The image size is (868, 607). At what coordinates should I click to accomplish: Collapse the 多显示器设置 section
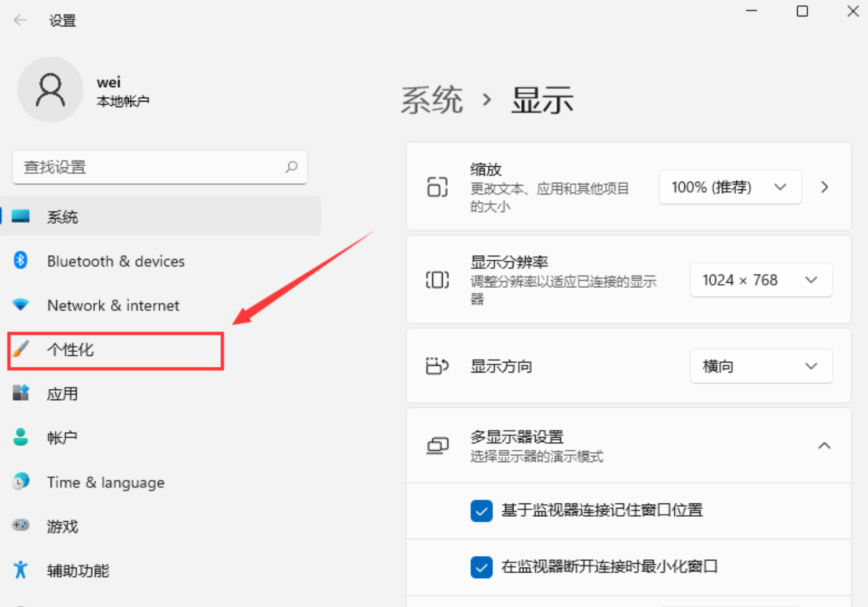tap(824, 445)
